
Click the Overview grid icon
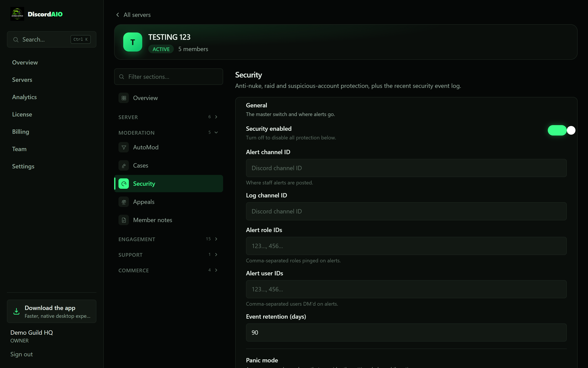coord(124,98)
